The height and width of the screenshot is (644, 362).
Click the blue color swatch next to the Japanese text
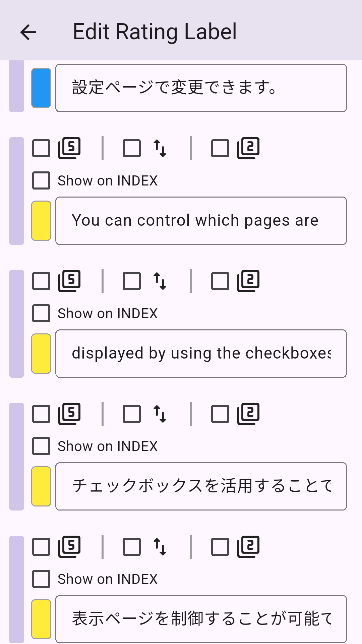tap(41, 88)
